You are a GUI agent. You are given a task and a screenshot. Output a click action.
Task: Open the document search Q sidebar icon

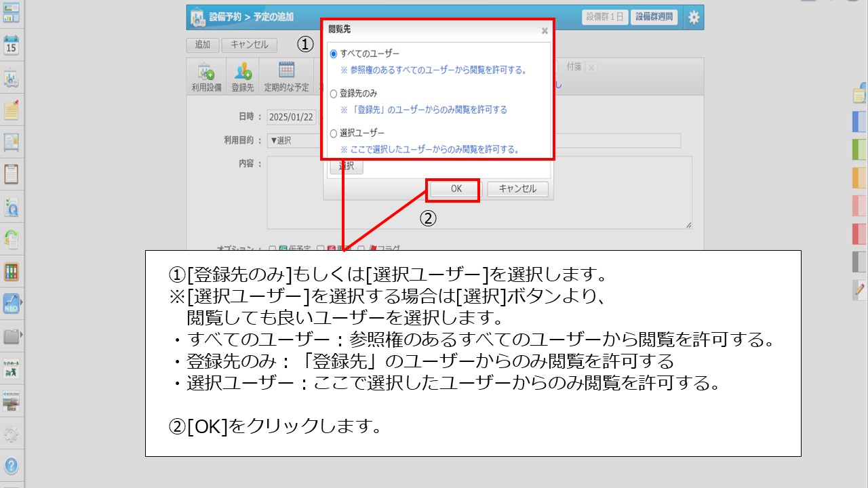pos(11,207)
